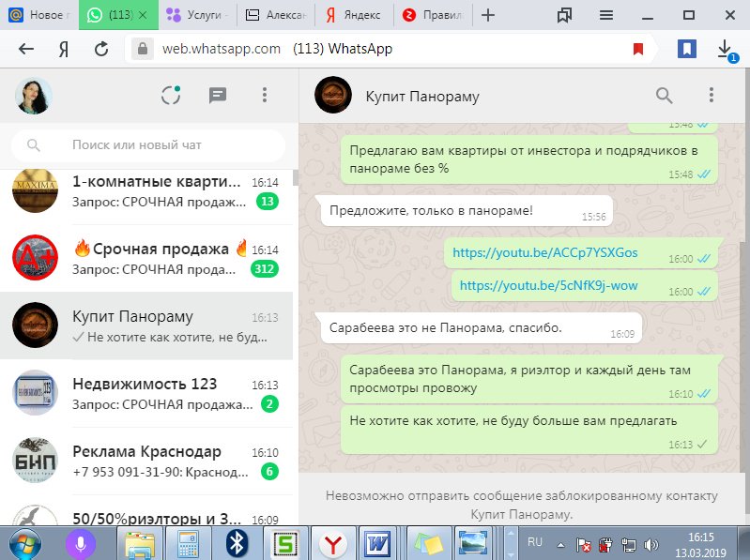This screenshot has width=750, height=560.
Task: Open Windows Explorer taskbar icon
Action: pyautogui.click(x=139, y=544)
